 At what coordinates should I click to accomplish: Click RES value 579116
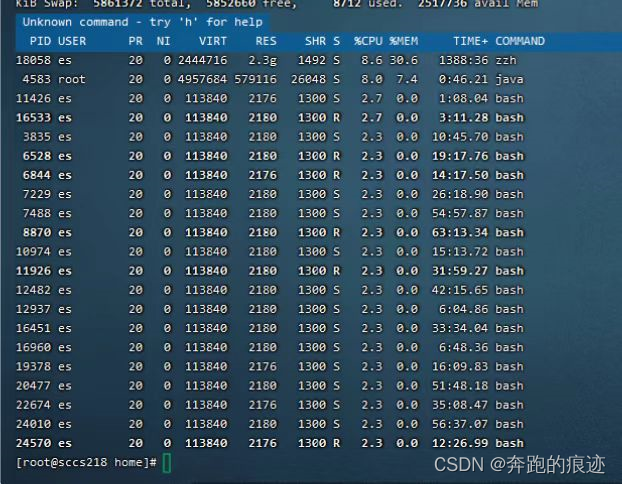coord(255,79)
